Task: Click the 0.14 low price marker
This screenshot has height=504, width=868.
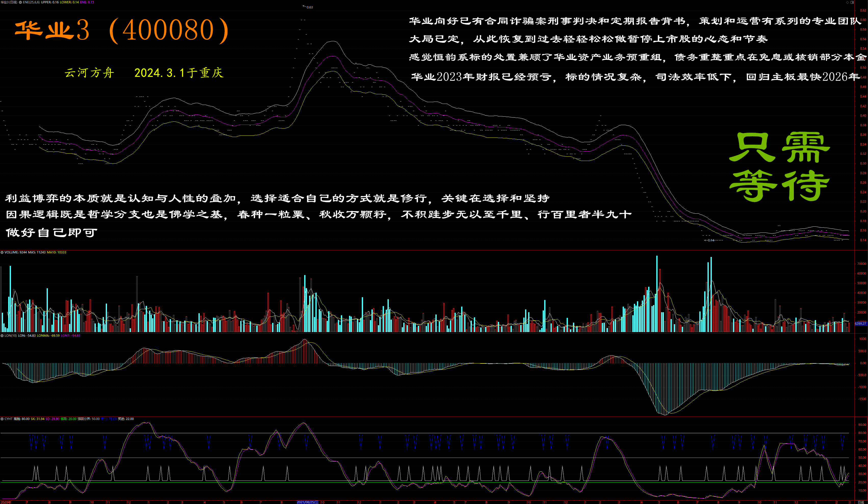Action: click(709, 240)
